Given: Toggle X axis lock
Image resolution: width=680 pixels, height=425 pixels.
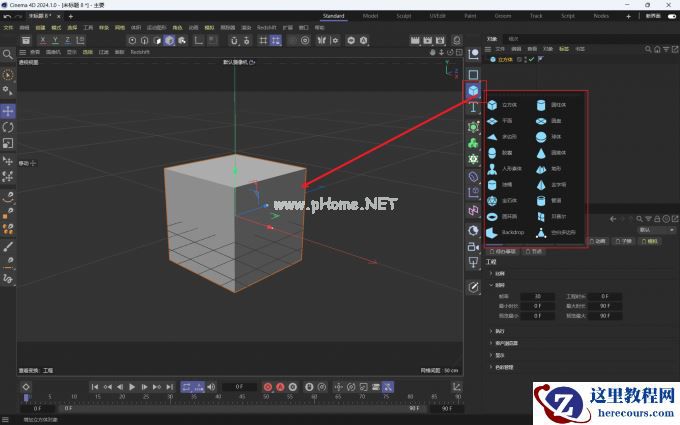Looking at the screenshot, I should pos(42,40).
